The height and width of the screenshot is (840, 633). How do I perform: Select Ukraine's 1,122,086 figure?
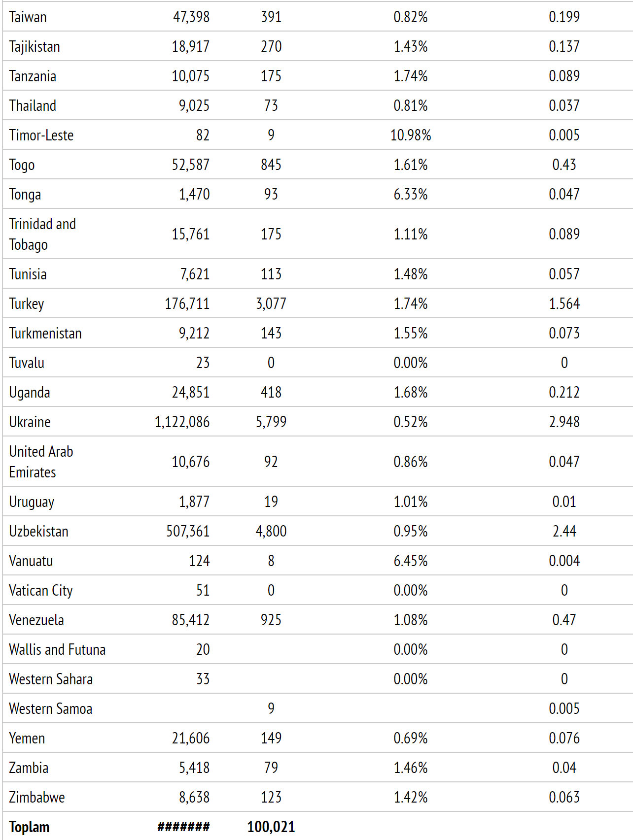click(182, 422)
